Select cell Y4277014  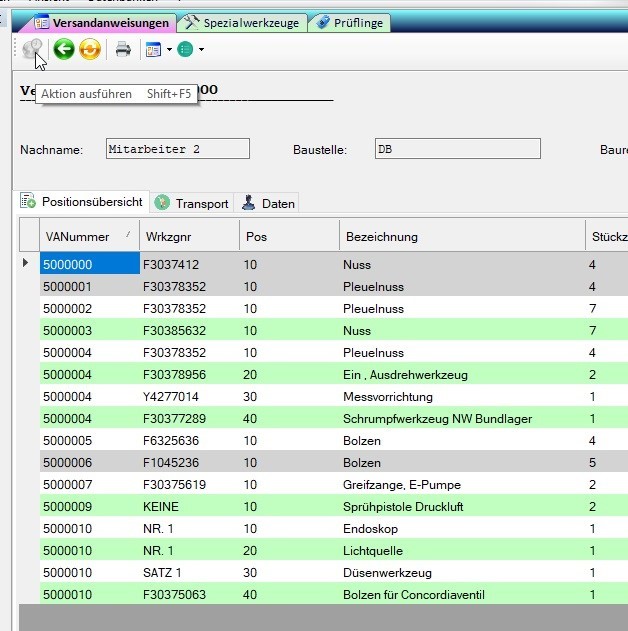pos(189,396)
